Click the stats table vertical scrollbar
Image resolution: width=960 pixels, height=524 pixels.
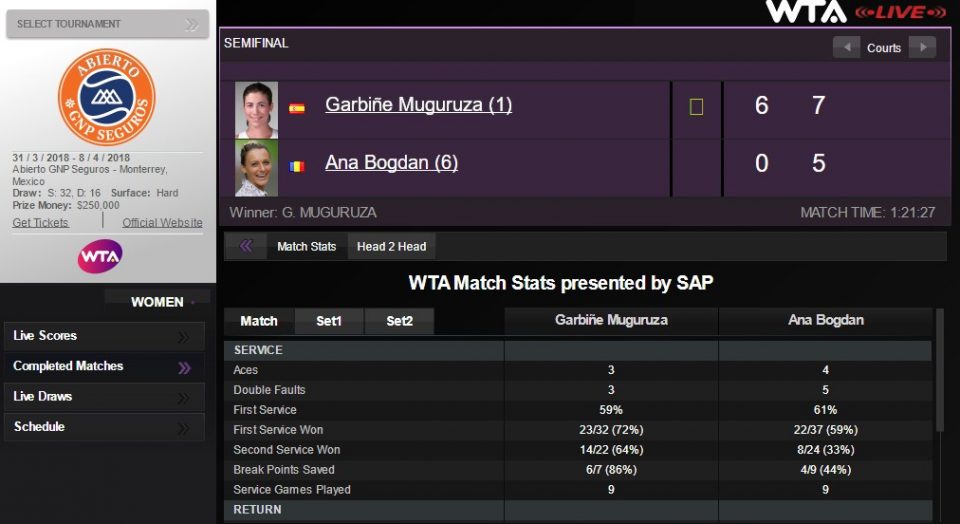click(939, 370)
